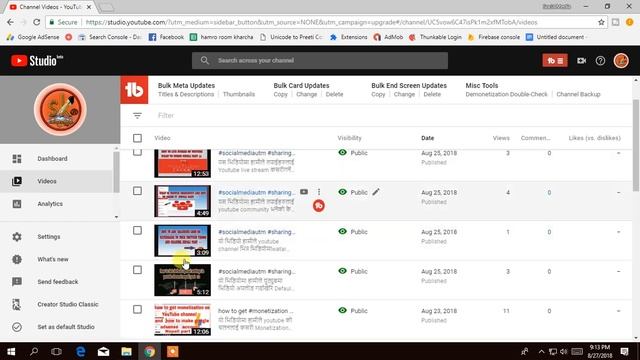Click the TubeBuddy red logo tile
Screen dimensions: 640x360
tap(134, 89)
